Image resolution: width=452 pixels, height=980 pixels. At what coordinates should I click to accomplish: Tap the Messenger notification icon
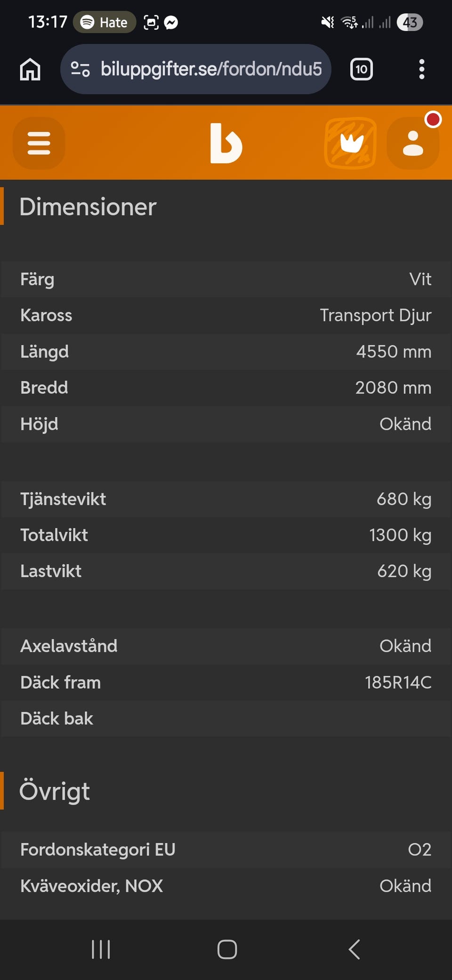point(171,22)
